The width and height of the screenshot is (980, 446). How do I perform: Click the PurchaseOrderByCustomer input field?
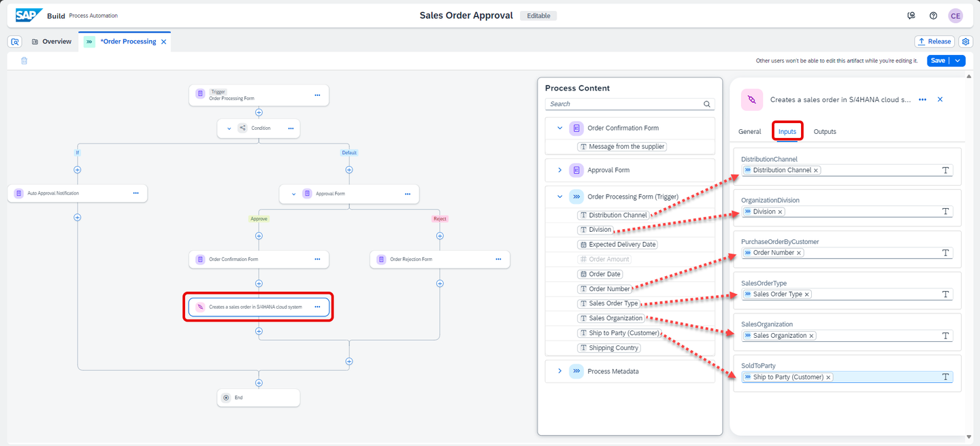(847, 253)
